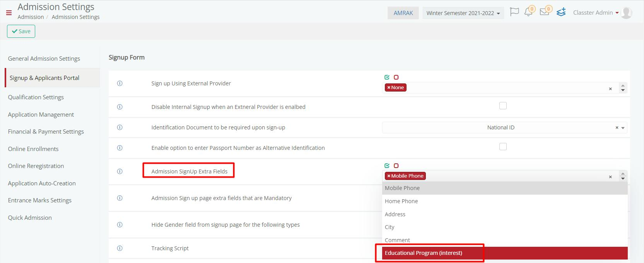The image size is (644, 263).
Task: Choose City in the dropdown list
Action: point(505,227)
